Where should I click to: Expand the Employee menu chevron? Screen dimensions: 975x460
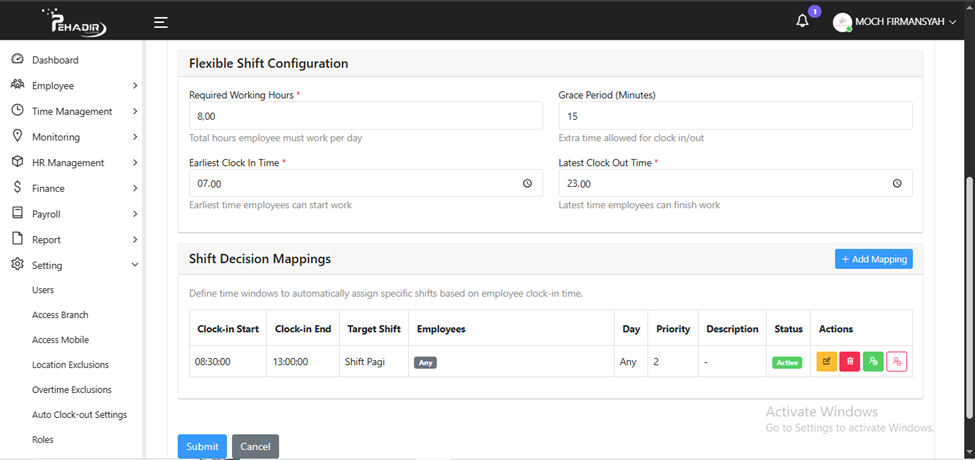pos(135,86)
